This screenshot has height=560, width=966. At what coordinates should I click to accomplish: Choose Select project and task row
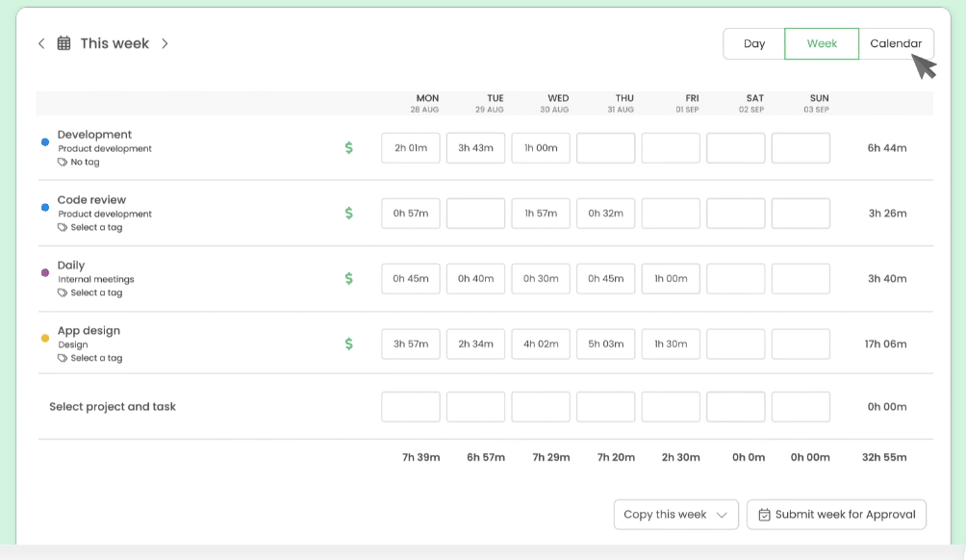tap(113, 407)
